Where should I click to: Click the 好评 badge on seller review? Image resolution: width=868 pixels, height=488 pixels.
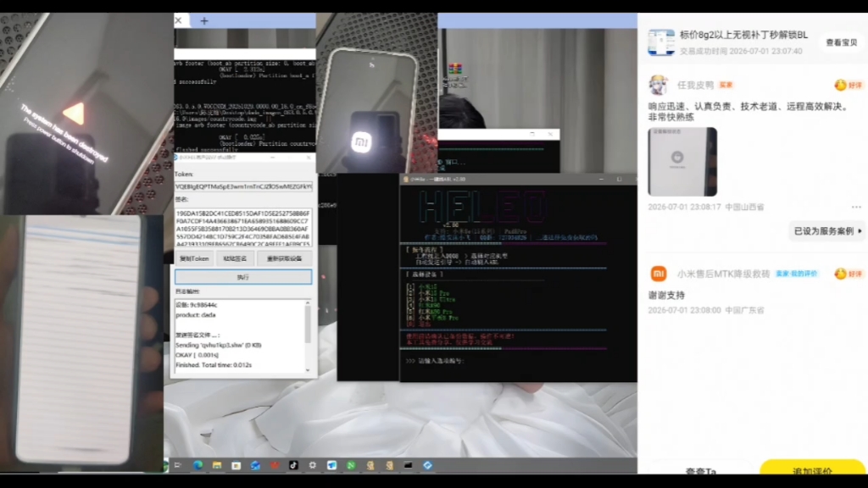click(x=848, y=274)
